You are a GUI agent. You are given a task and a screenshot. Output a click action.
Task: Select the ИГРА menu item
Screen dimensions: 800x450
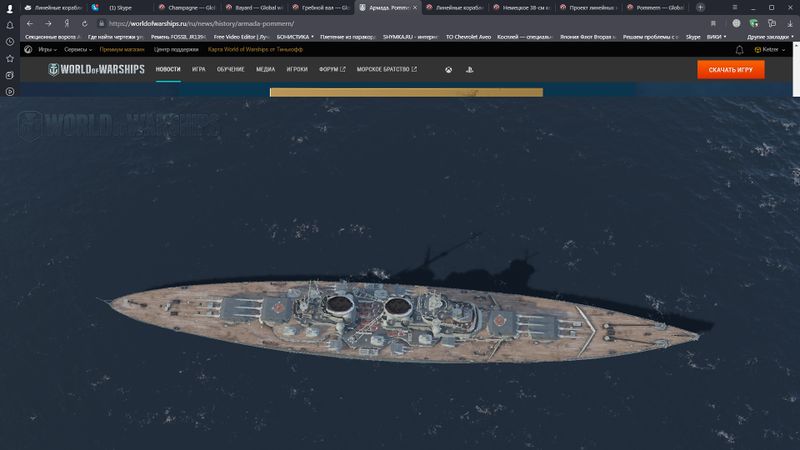pyautogui.click(x=198, y=69)
